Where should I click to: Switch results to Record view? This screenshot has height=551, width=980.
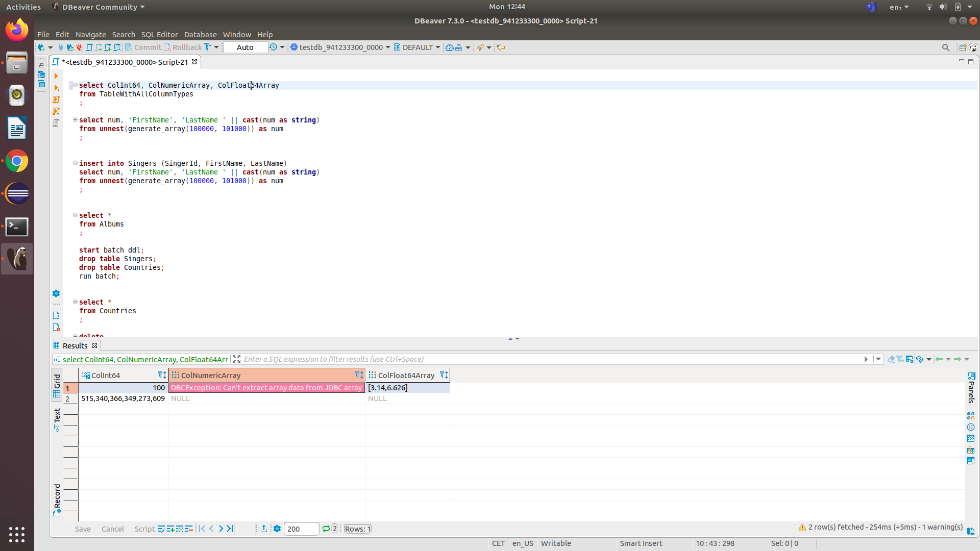coord(57,495)
